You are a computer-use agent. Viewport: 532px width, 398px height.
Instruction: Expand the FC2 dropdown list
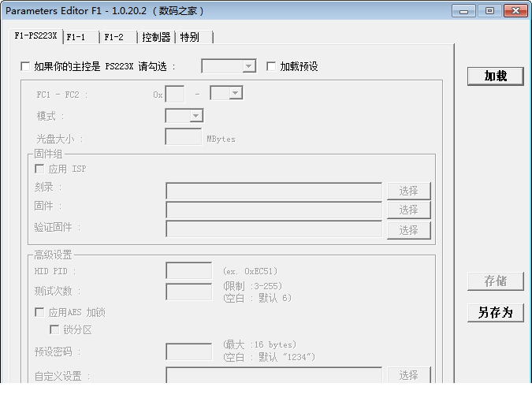pos(235,93)
